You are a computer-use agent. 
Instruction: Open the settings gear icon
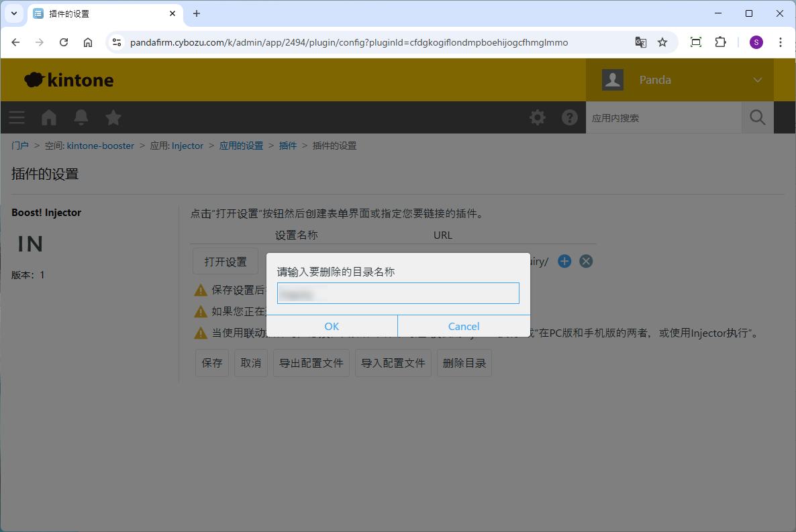click(x=538, y=117)
